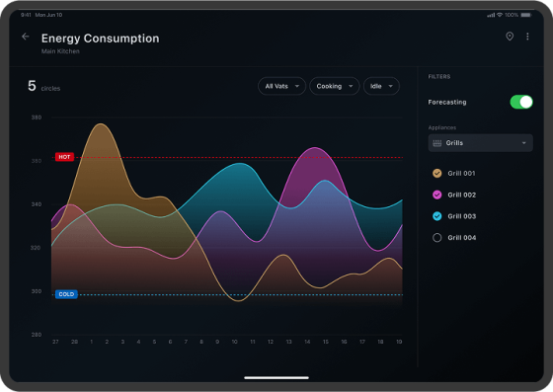Click the cellular signal icon
The width and height of the screenshot is (553, 392).
pyautogui.click(x=491, y=15)
